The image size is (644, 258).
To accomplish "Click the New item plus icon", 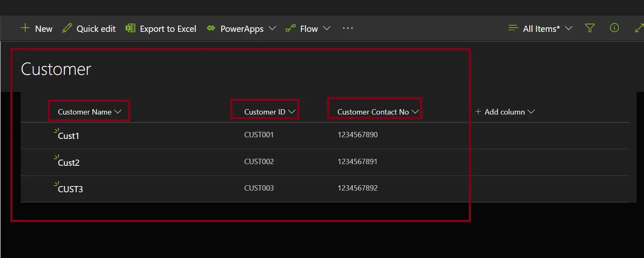I will pos(25,28).
